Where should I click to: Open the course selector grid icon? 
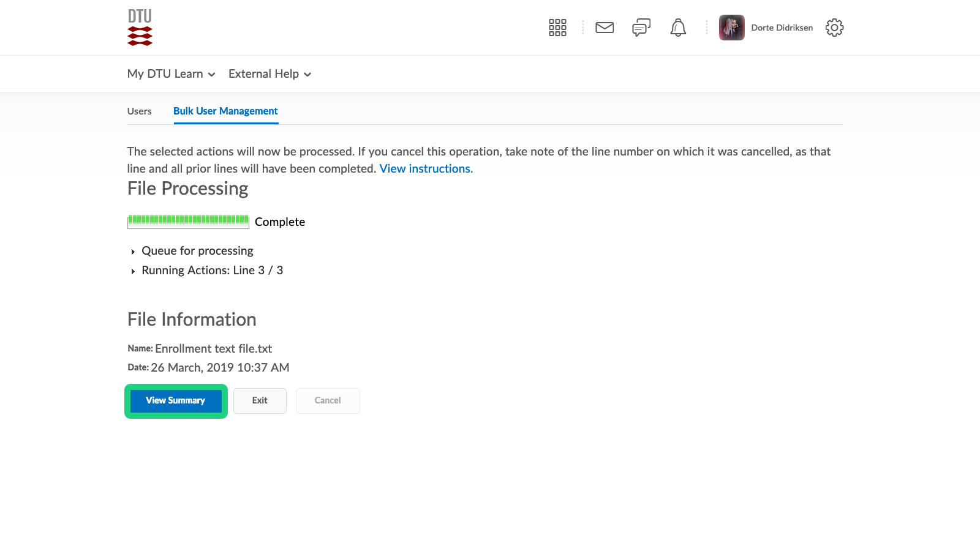557,28
